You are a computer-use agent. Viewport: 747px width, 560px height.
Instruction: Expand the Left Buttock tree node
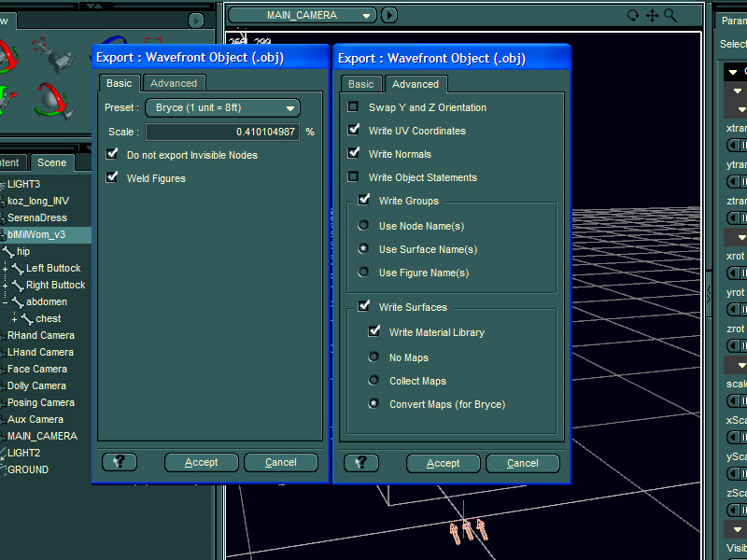5,269
